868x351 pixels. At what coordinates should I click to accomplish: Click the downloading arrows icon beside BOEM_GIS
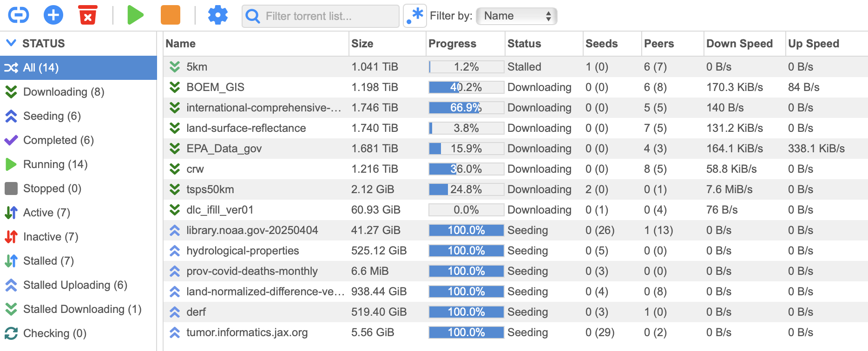[175, 87]
